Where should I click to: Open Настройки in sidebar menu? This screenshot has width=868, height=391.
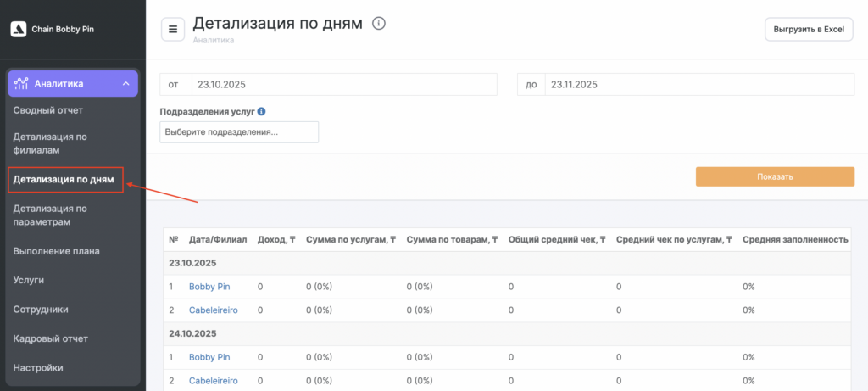(38, 368)
